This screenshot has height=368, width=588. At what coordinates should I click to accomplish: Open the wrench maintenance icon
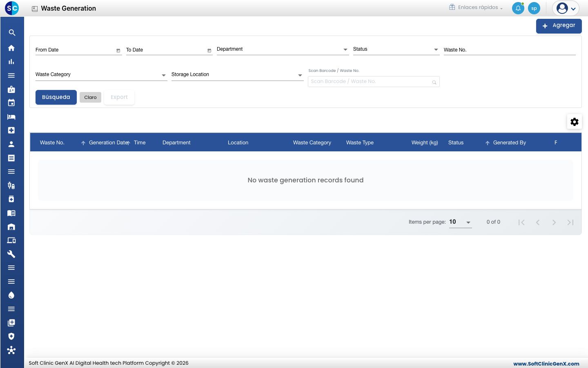[x=11, y=254]
